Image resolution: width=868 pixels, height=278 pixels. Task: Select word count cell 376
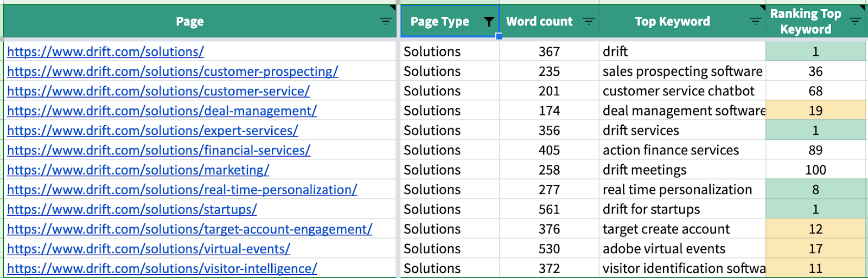coord(549,229)
